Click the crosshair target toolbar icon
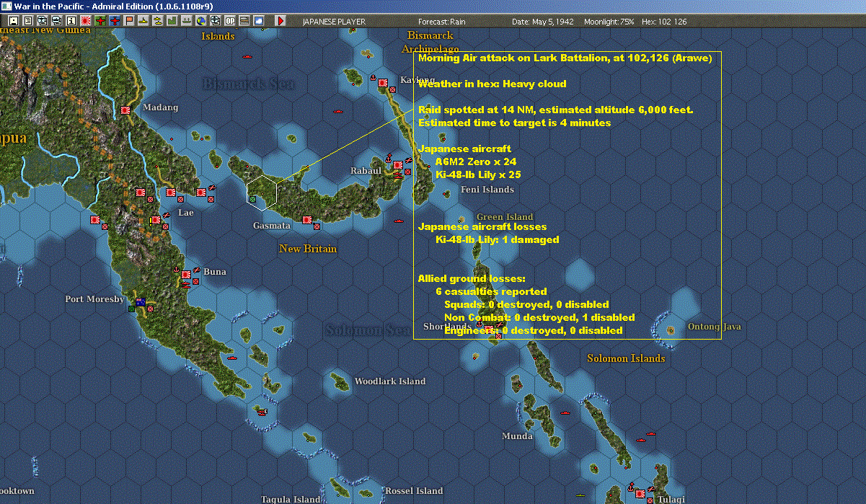This screenshot has height=504, width=866. [215, 21]
